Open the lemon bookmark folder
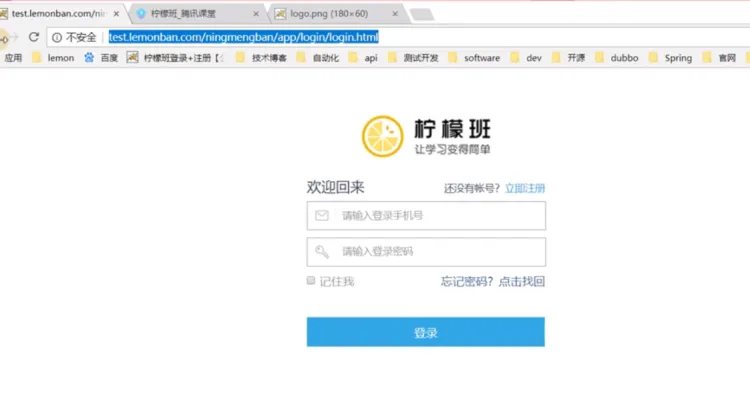Screen dimensions: 750x412 coord(53,58)
